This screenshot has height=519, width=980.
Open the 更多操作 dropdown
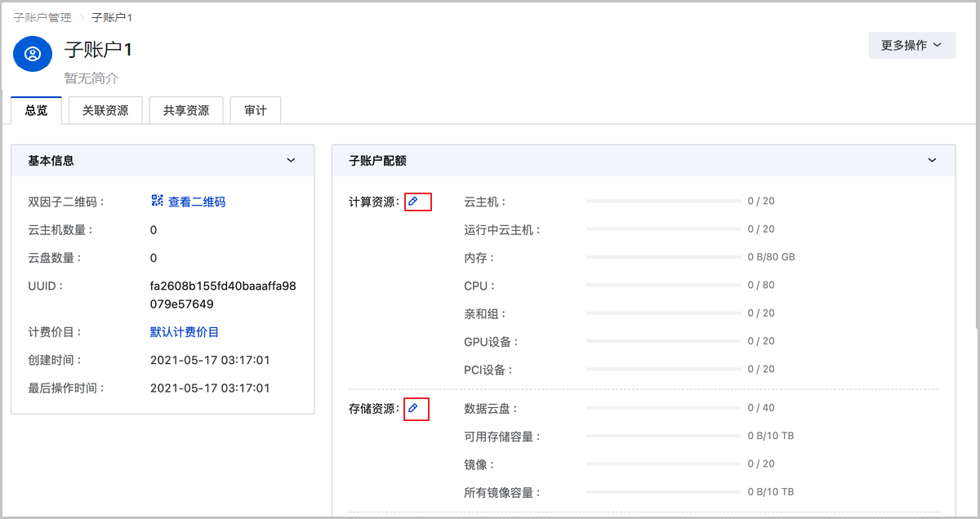[911, 46]
